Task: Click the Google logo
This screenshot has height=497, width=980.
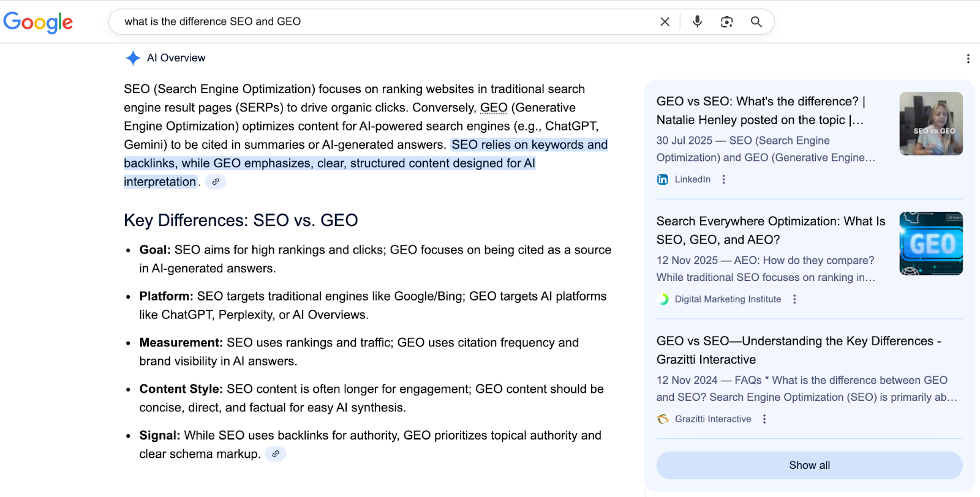Action: (x=38, y=22)
